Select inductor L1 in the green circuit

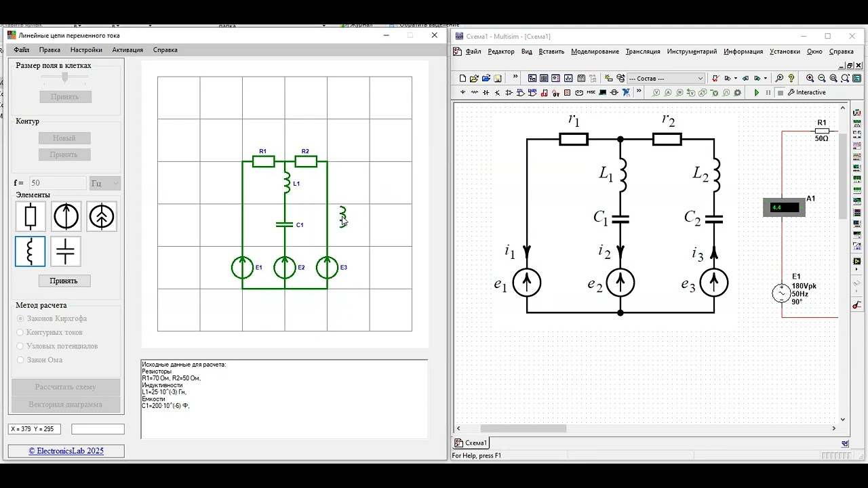[288, 183]
